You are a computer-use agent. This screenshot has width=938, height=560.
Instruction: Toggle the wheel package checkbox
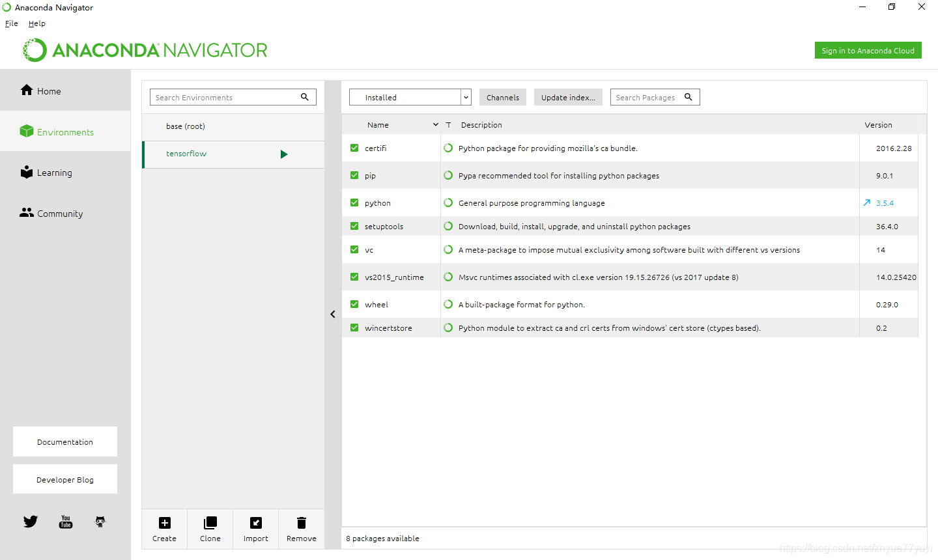pos(354,304)
